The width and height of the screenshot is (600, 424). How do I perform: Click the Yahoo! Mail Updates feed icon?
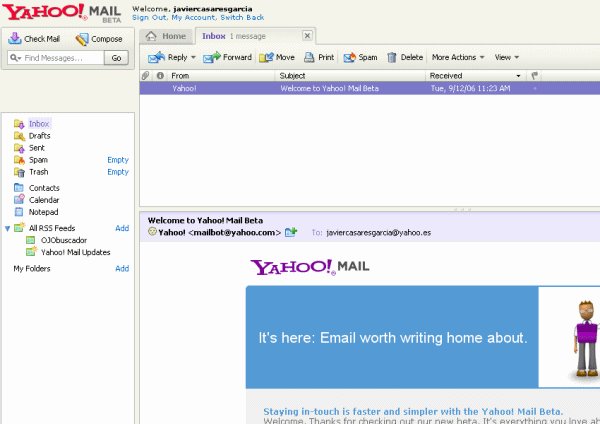tap(31, 251)
